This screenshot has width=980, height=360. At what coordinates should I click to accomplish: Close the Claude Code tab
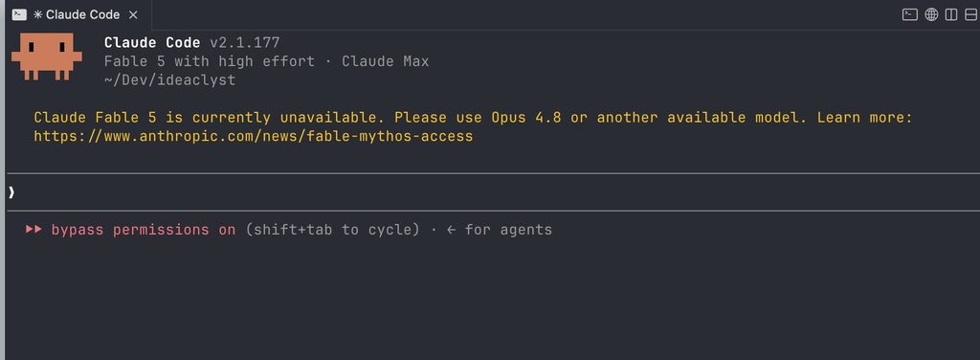click(133, 14)
